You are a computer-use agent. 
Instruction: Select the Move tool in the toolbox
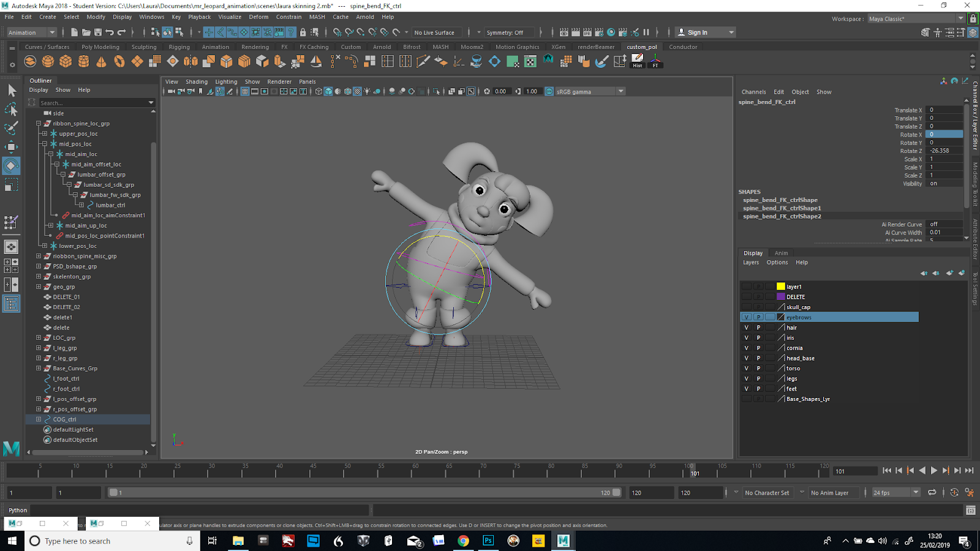[x=11, y=146]
